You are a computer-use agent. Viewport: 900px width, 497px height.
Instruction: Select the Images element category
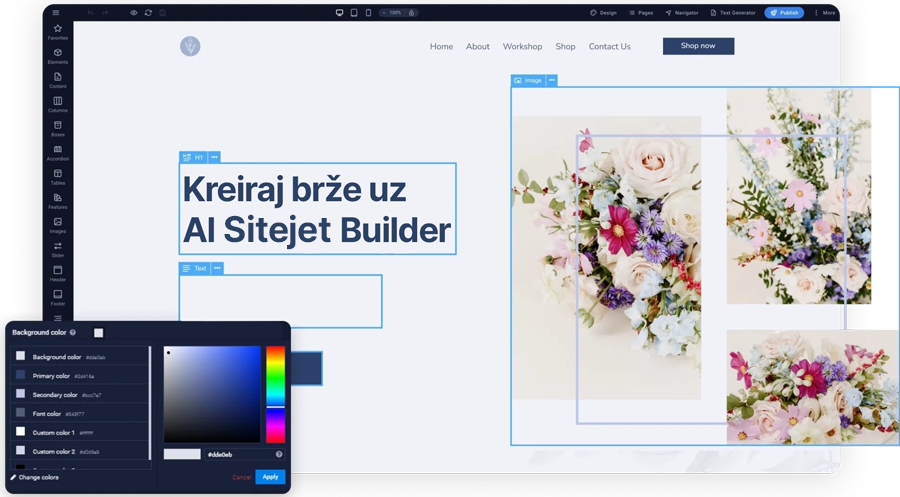[58, 225]
